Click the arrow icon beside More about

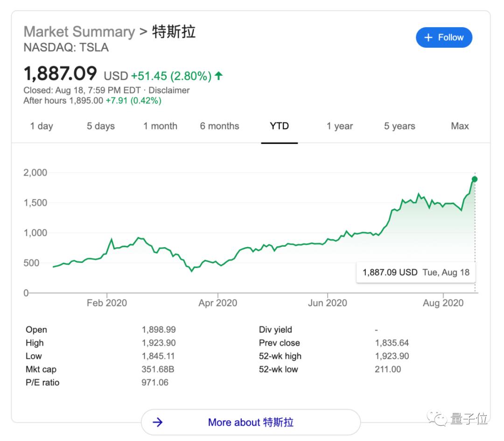pos(158,422)
